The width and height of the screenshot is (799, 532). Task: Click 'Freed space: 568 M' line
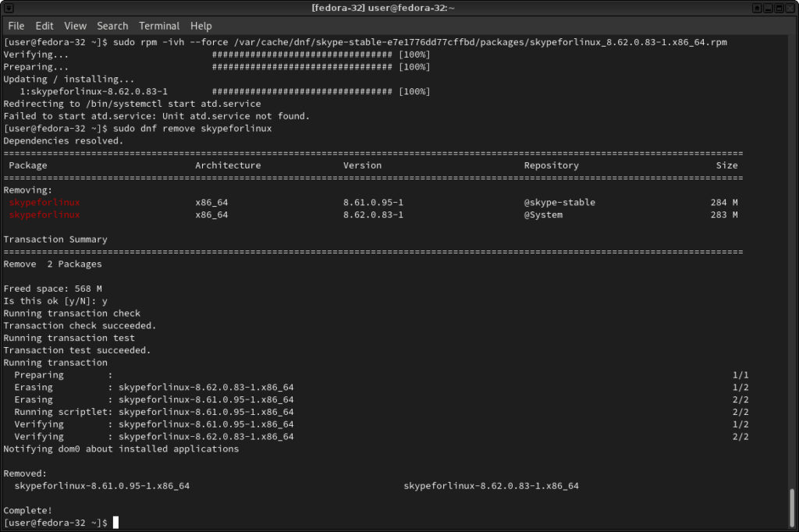tap(52, 289)
